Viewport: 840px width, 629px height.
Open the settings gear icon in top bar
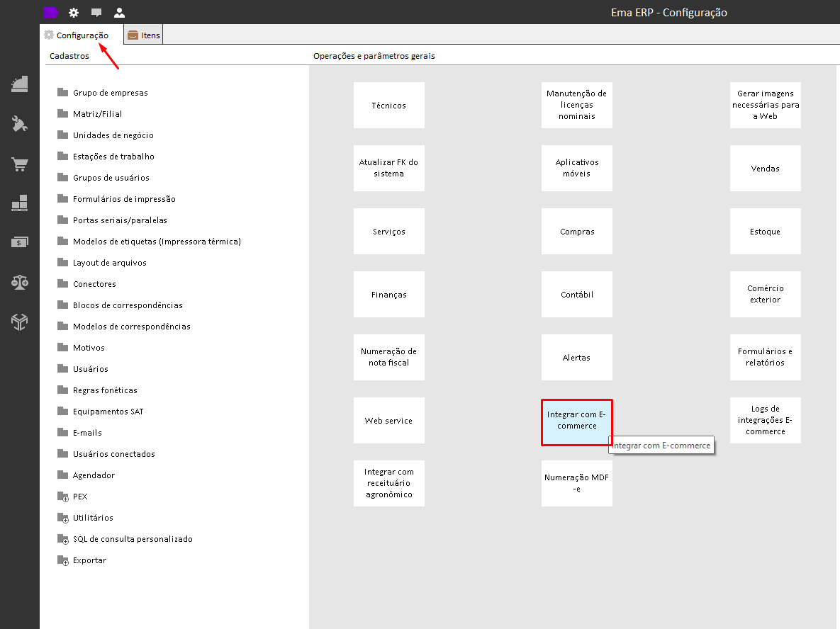74,12
